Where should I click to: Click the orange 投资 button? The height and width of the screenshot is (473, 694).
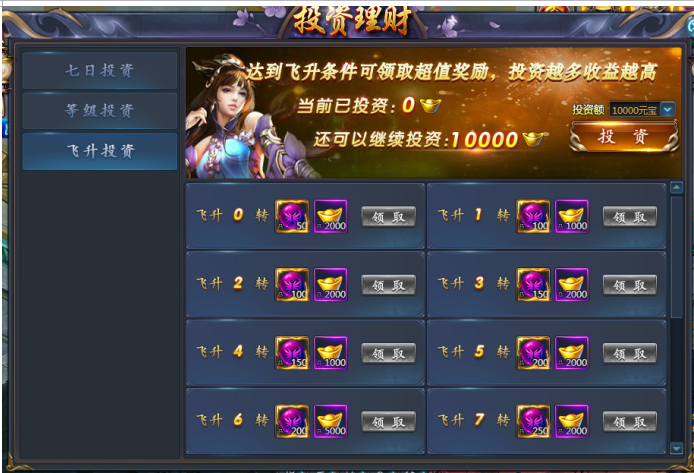pos(624,137)
